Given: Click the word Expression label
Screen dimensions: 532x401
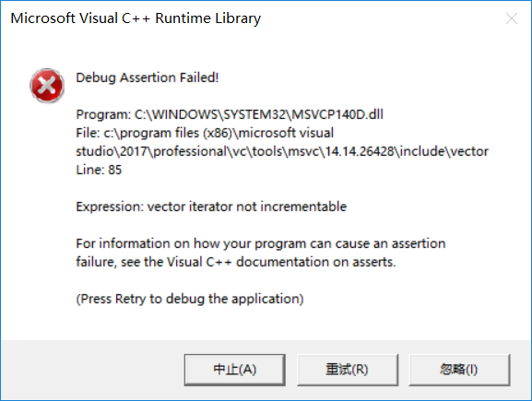Looking at the screenshot, I should pos(110,206).
